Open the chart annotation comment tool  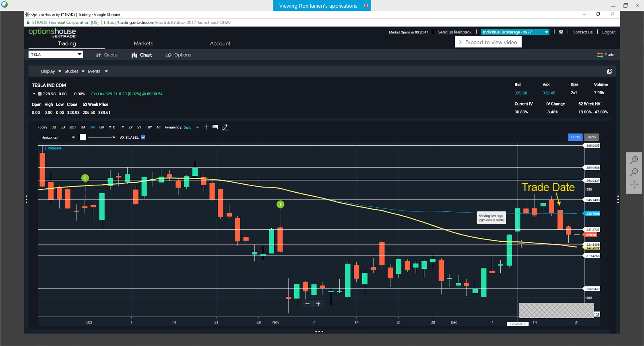(215, 127)
